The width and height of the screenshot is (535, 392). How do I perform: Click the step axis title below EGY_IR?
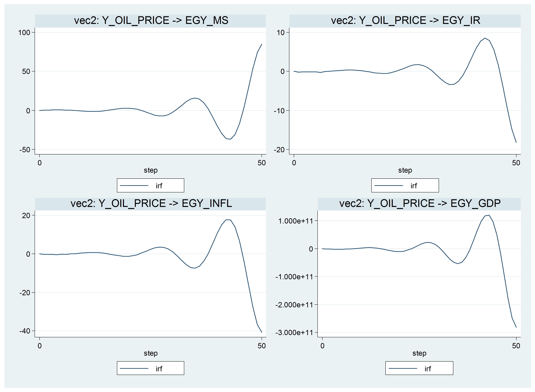(x=405, y=170)
